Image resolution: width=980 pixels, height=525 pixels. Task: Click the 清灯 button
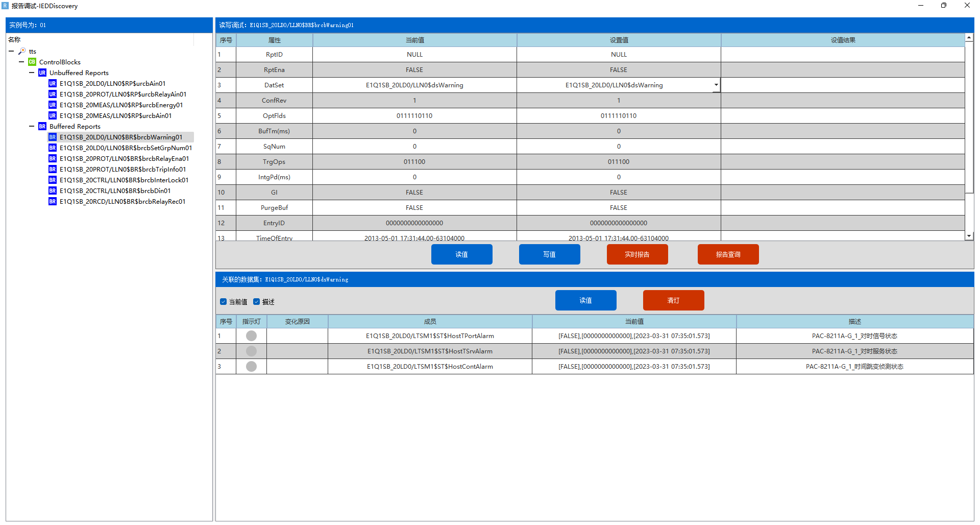[673, 300]
